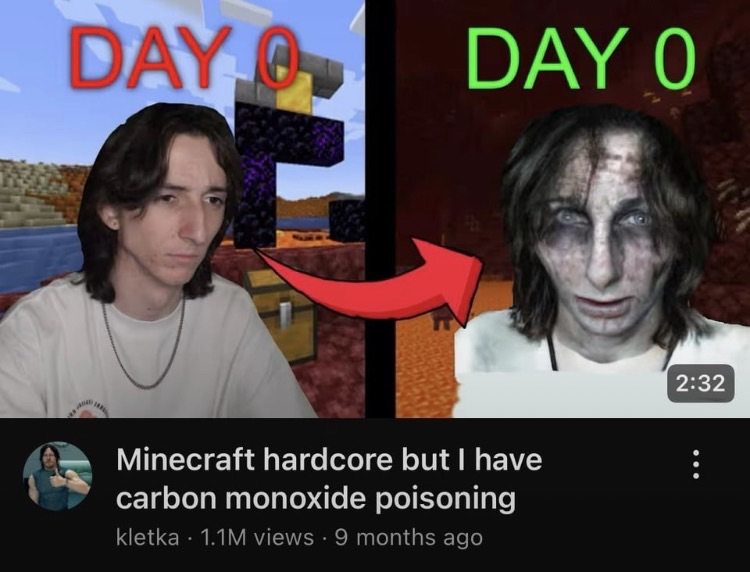
Task: Click the 2:32 duration badge
Action: click(x=701, y=383)
